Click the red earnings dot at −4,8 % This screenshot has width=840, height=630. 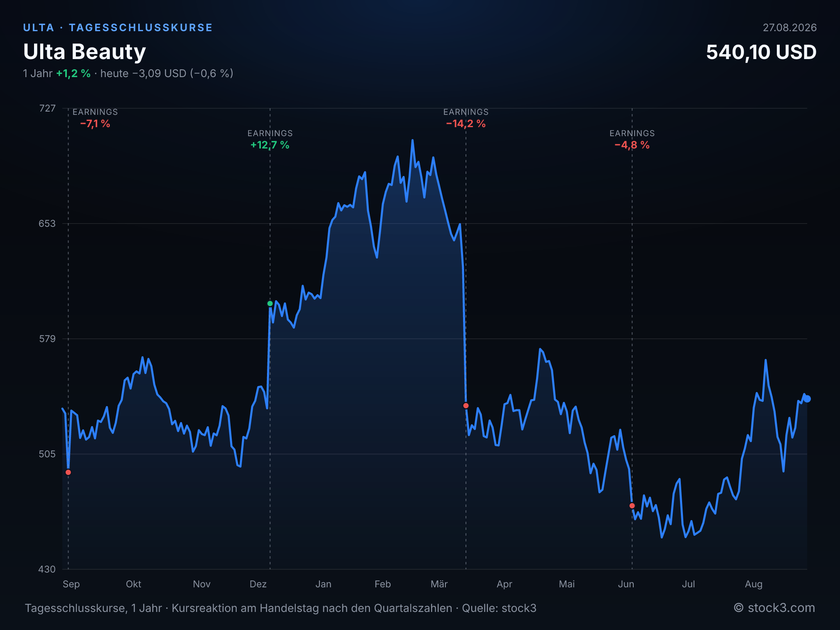[x=632, y=506]
